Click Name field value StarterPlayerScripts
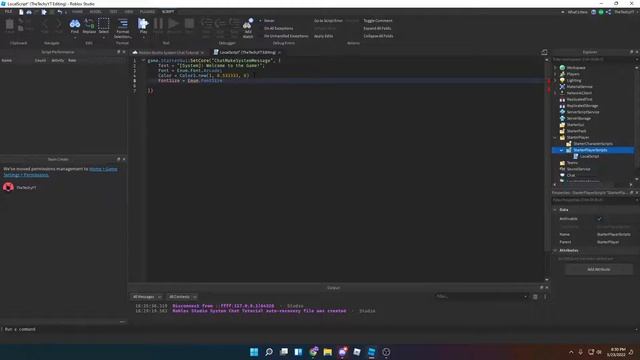The image size is (640, 360). 613,234
